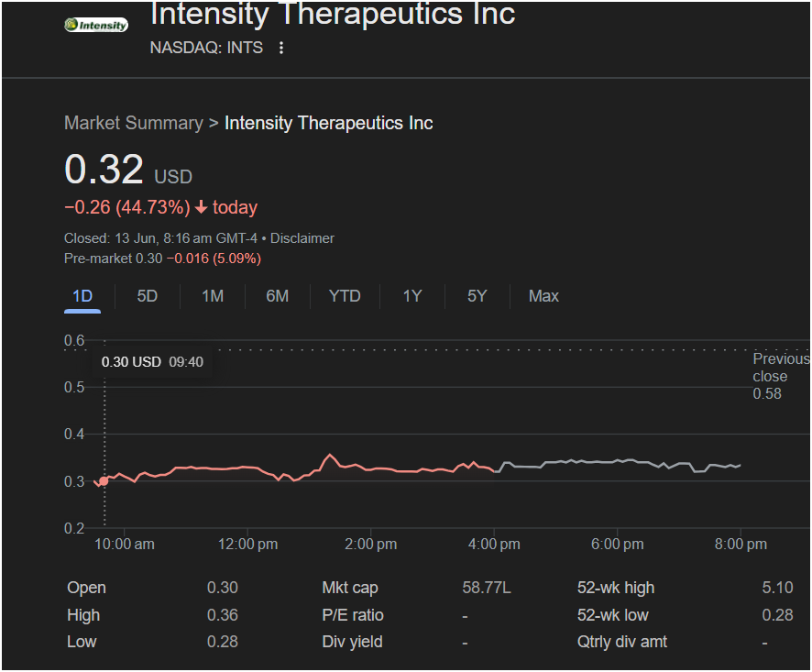Click the USD currency label beside price
The width and height of the screenshot is (812, 672).
173,177
